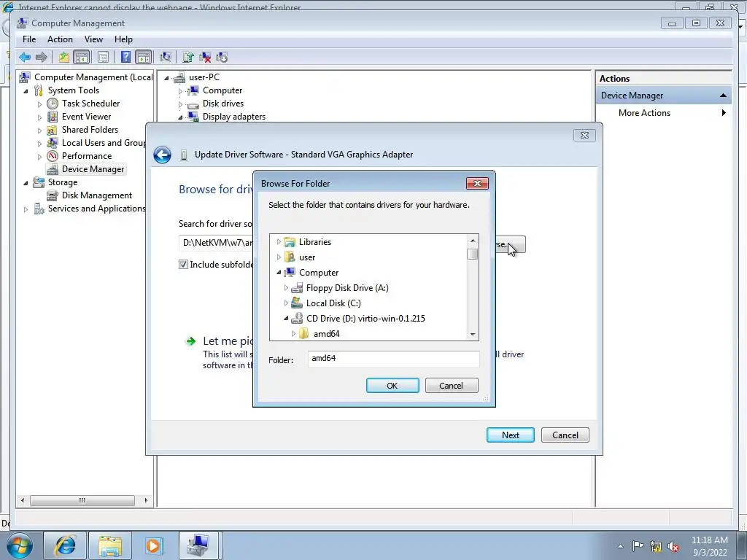Image resolution: width=747 pixels, height=560 pixels.
Task: Collapse CD Drive (D:) virtio-win node
Action: (286, 318)
